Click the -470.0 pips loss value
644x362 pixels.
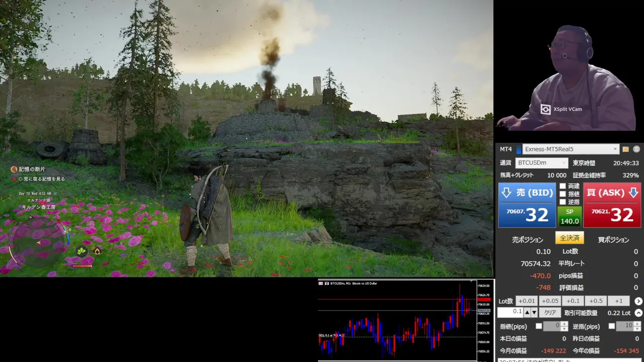point(540,276)
